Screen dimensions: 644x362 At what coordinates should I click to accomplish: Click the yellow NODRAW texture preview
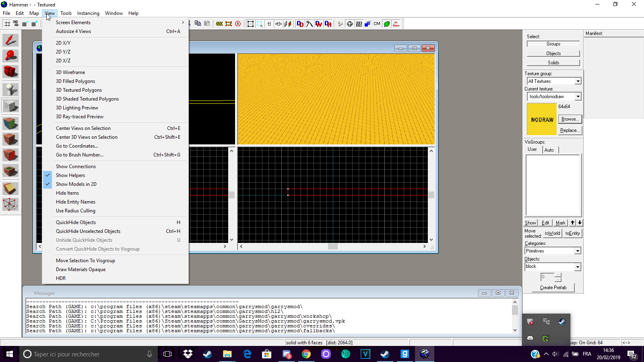(542, 119)
